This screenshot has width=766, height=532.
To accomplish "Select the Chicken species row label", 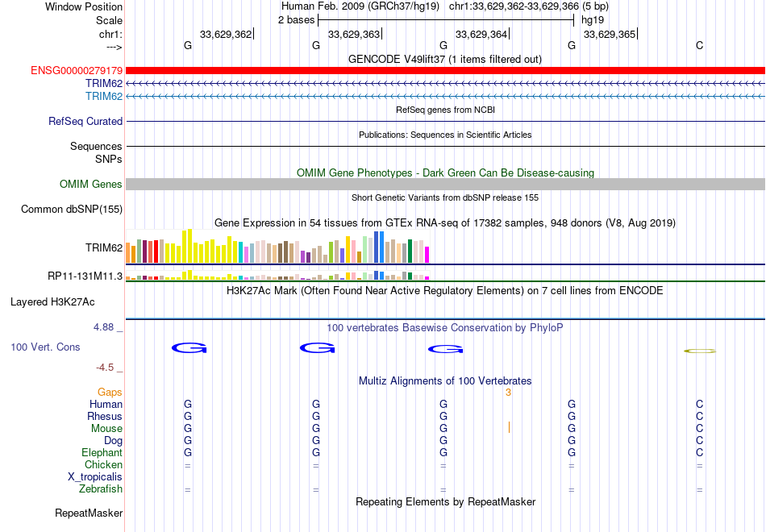I will (x=103, y=464).
